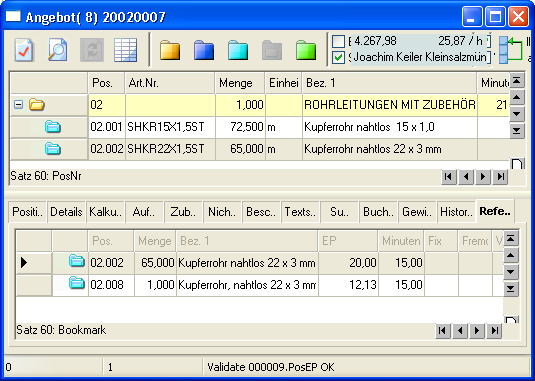Viewport: 535px width, 381px height.
Task: Click the open folder icon in row 02
Action: 37,104
